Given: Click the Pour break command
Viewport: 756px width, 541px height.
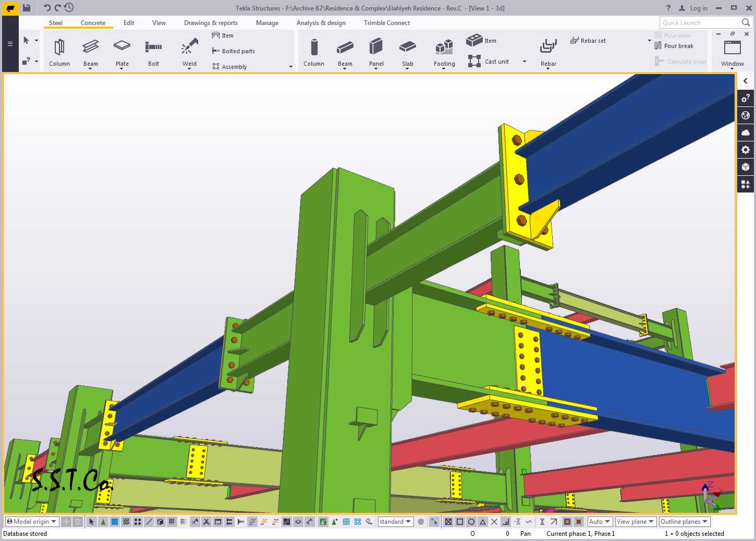Looking at the screenshot, I should click(x=674, y=46).
